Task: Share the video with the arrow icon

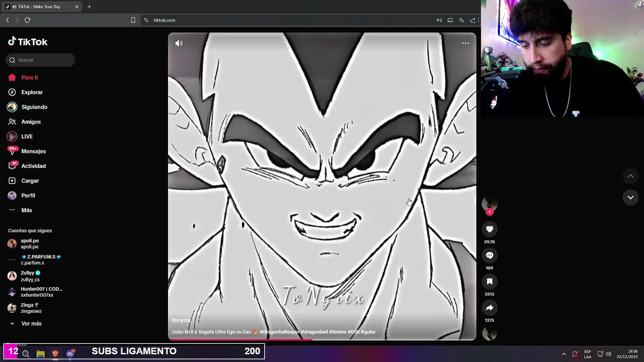Action: click(490, 308)
